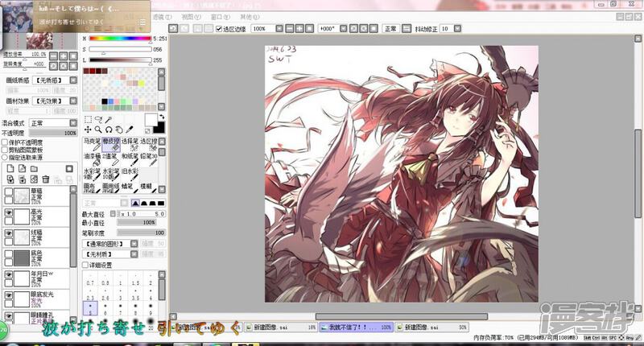Screen dimensions: 644x346
Task: Switch to 我就不信了 document tab
Action: (x=356, y=327)
